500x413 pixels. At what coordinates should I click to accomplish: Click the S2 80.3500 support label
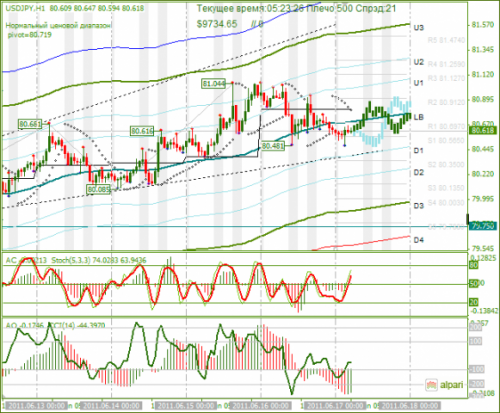coord(446,165)
